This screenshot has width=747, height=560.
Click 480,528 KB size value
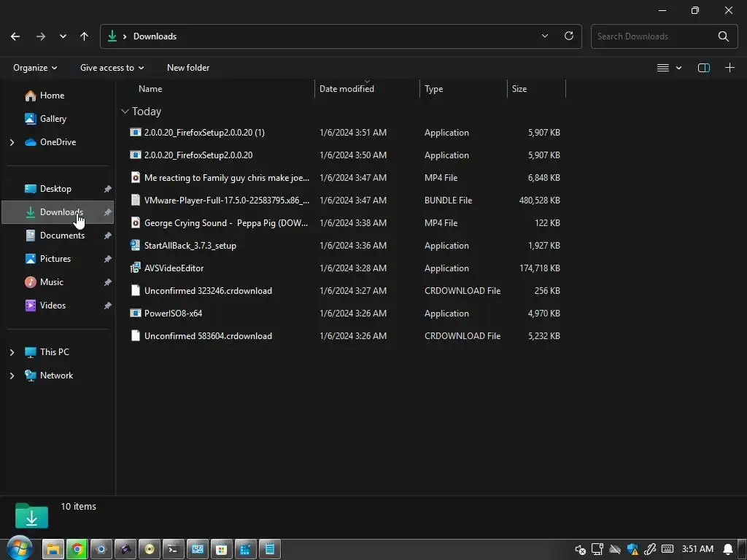[539, 200]
